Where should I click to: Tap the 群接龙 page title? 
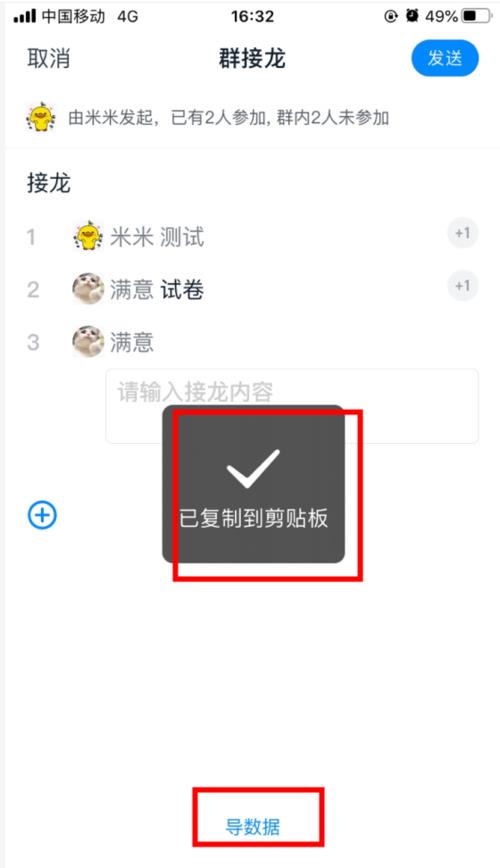(x=252, y=58)
